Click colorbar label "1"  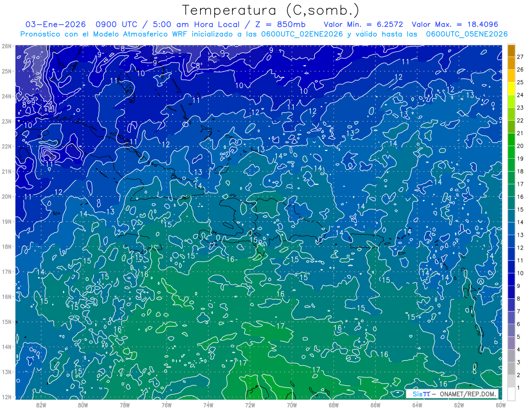(x=519, y=388)
